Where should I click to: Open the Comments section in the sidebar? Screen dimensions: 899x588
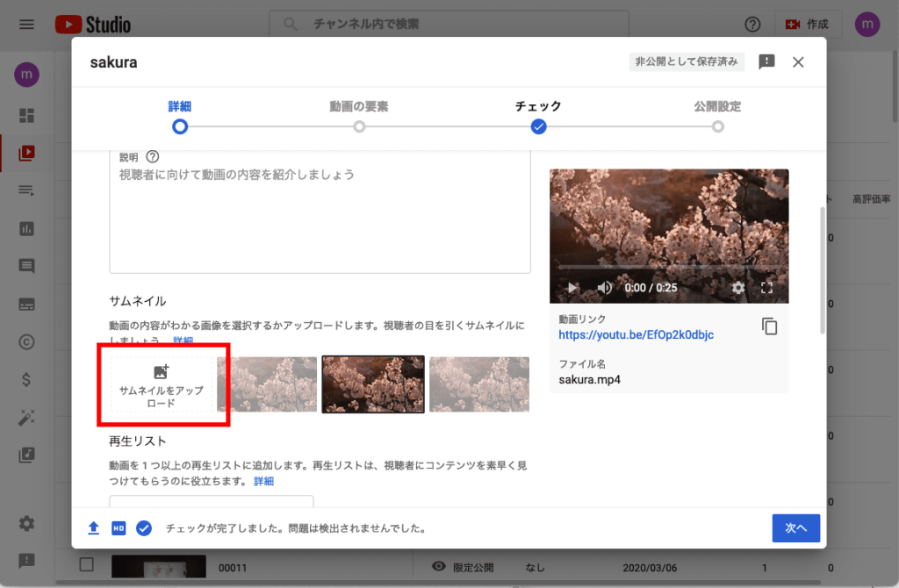coord(27,264)
